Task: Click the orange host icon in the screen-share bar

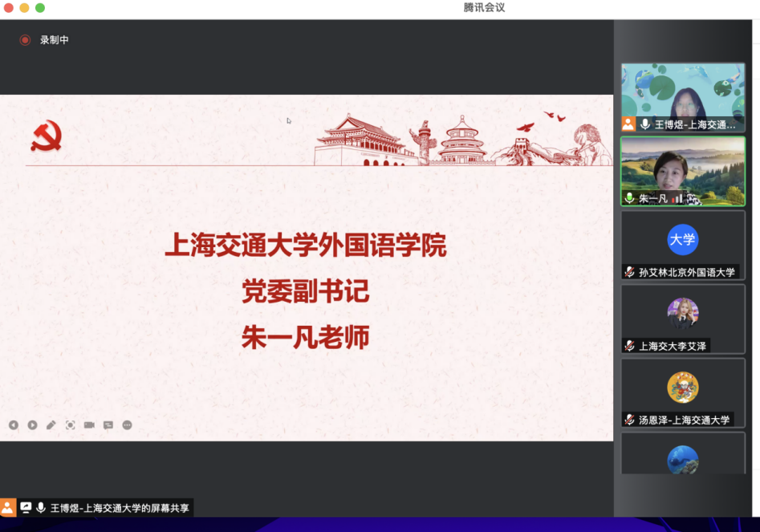Action: pos(8,507)
